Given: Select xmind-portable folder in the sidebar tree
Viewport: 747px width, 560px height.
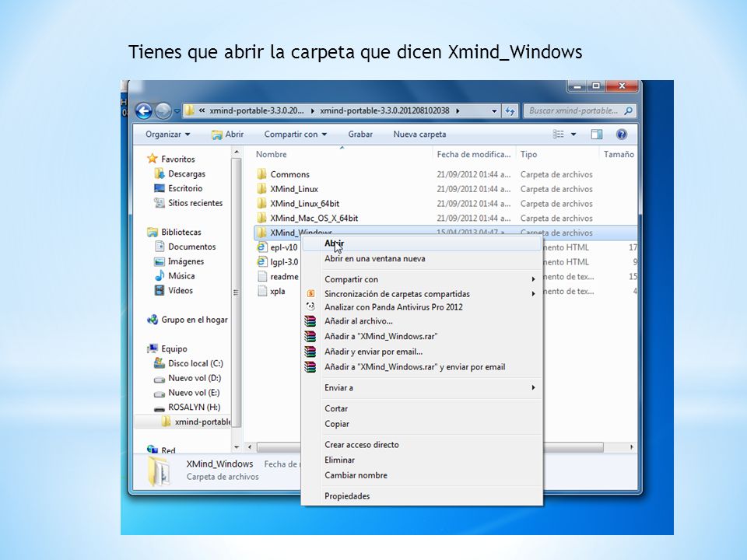Looking at the screenshot, I should (x=196, y=422).
